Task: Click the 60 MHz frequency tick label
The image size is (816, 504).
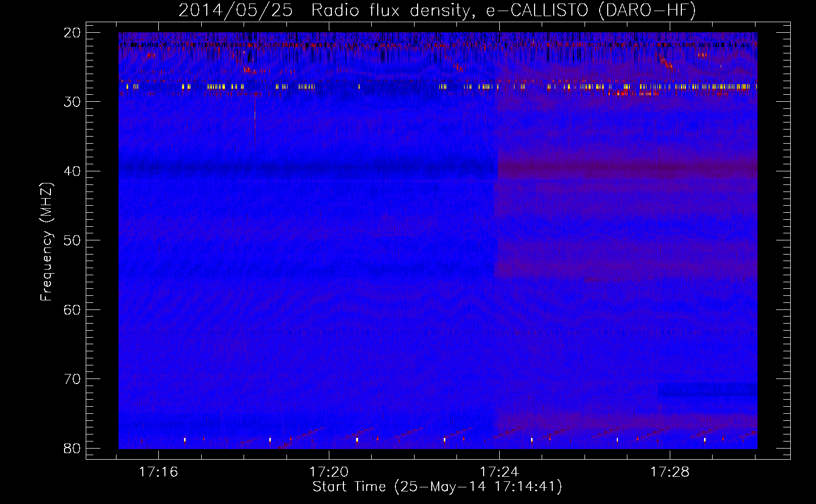Action: click(73, 309)
